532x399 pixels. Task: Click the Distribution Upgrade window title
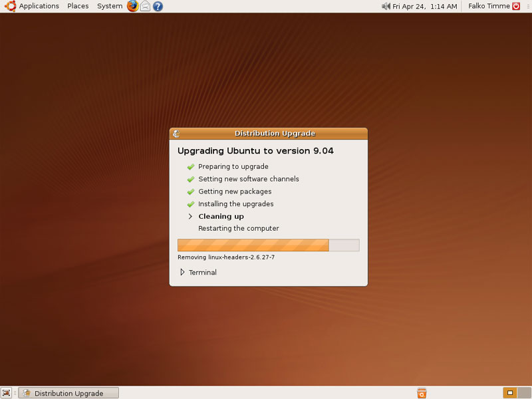click(275, 134)
